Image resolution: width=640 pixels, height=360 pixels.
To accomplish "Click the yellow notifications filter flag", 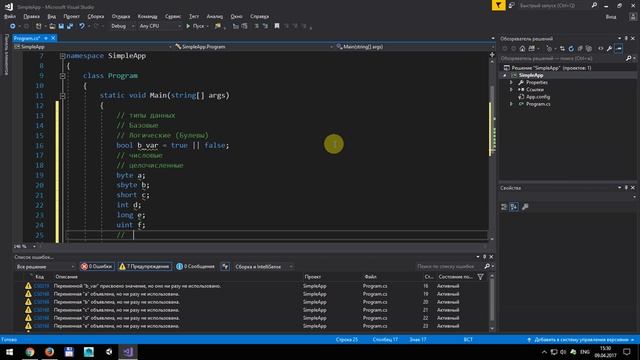I will click(498, 5).
